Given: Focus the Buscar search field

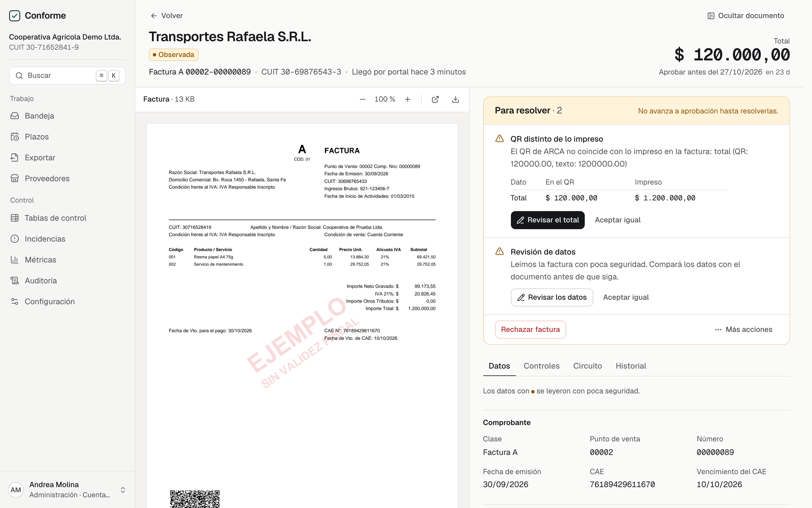Looking at the screenshot, I should pyautogui.click(x=67, y=76).
